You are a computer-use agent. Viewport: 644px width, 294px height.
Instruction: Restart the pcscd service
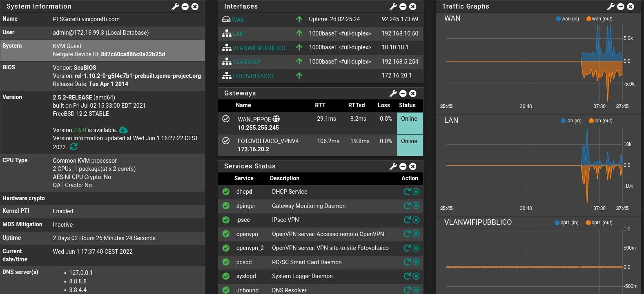click(x=407, y=262)
